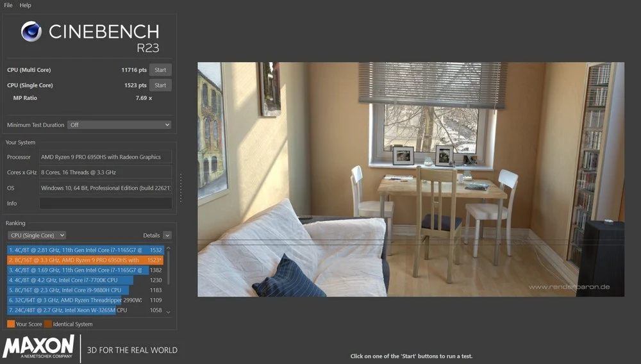641x364 pixels.
Task: Click the ranking list scrollbar thumb
Action: [x=169, y=268]
